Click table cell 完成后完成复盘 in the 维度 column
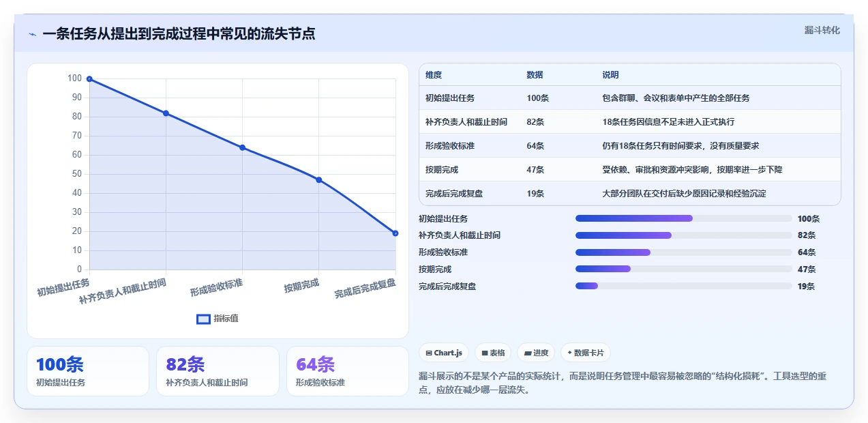868x423 pixels. [x=454, y=194]
